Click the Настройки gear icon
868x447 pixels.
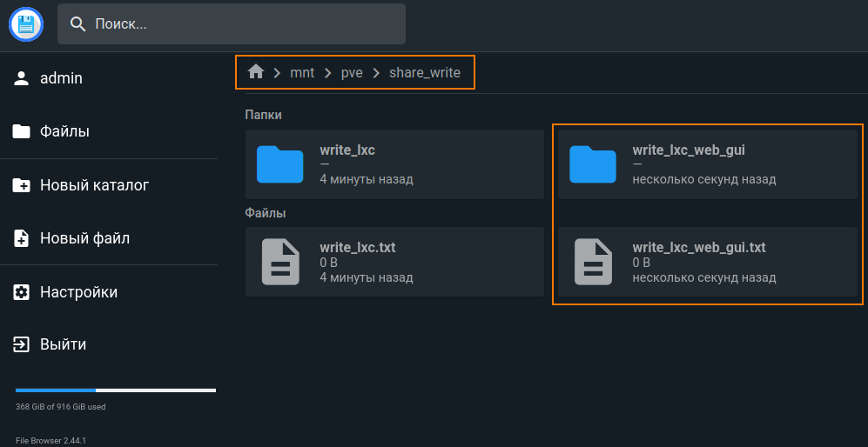22,292
